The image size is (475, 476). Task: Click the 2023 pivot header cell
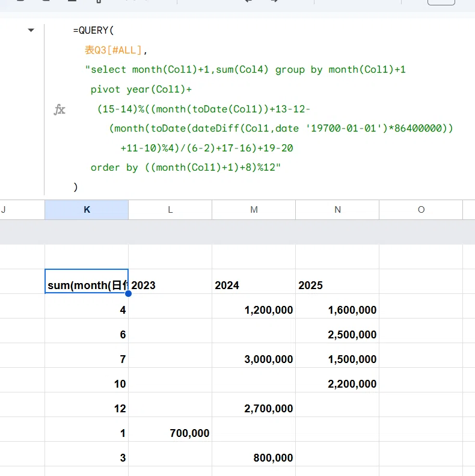pos(170,281)
